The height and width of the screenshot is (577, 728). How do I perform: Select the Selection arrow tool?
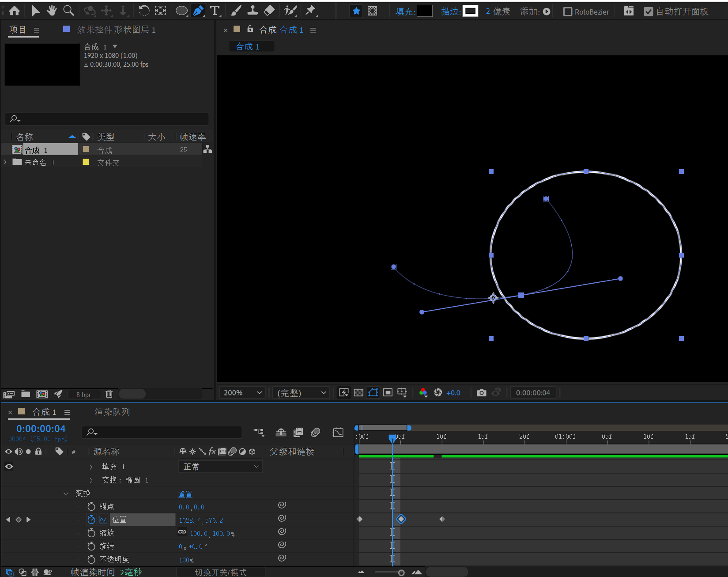point(36,11)
